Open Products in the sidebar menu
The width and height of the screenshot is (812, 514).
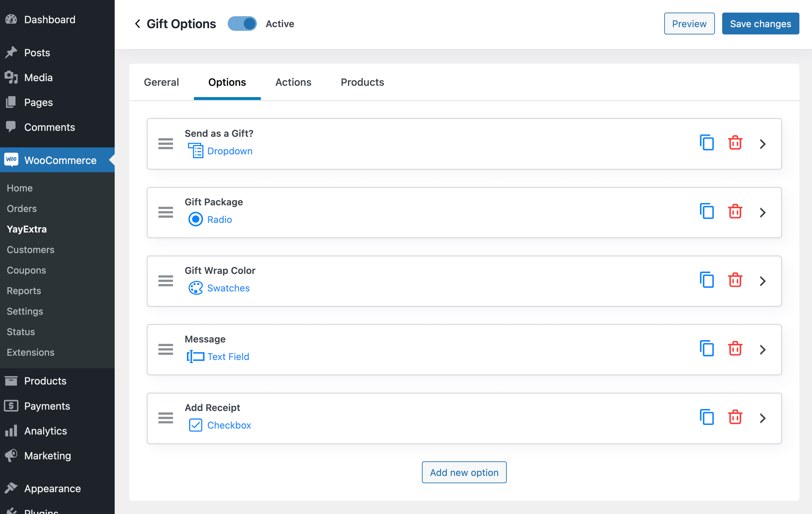[x=57, y=381]
